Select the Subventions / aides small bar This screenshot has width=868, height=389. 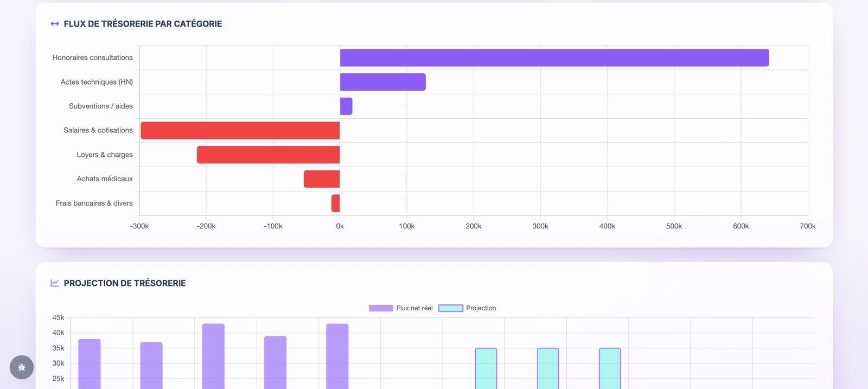[x=346, y=106]
